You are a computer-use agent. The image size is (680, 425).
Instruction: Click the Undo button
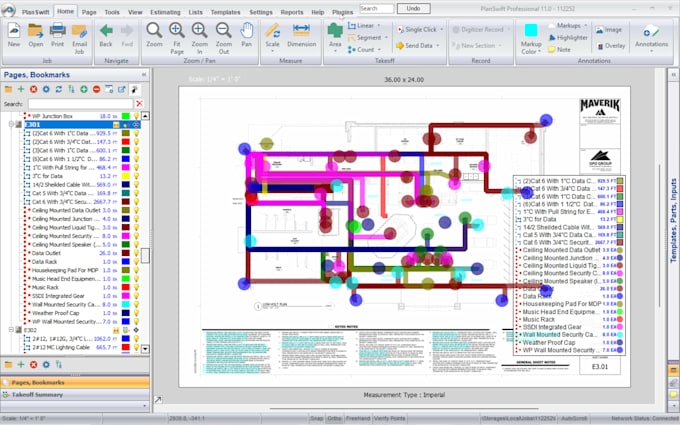pyautogui.click(x=413, y=8)
